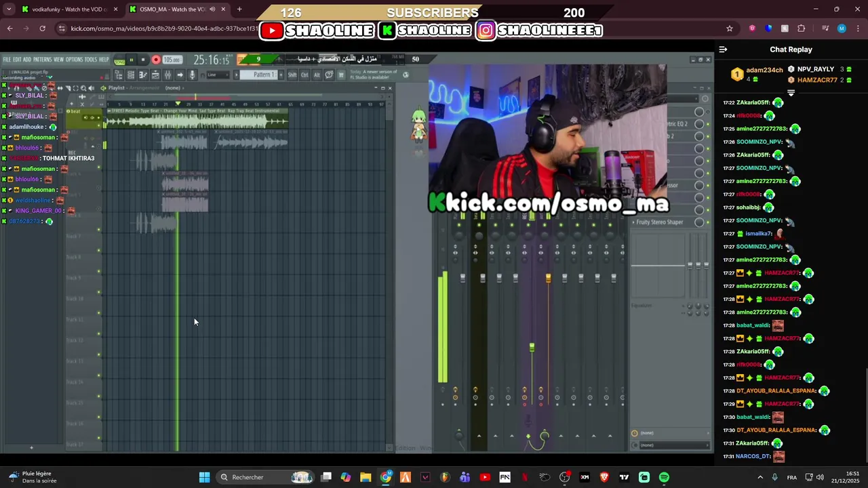Image resolution: width=868 pixels, height=488 pixels.
Task: Click the globe news icon
Action: tap(406, 75)
